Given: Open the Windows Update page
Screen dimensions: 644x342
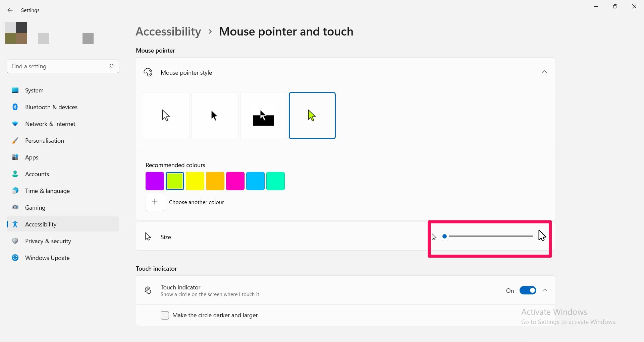Looking at the screenshot, I should point(47,258).
